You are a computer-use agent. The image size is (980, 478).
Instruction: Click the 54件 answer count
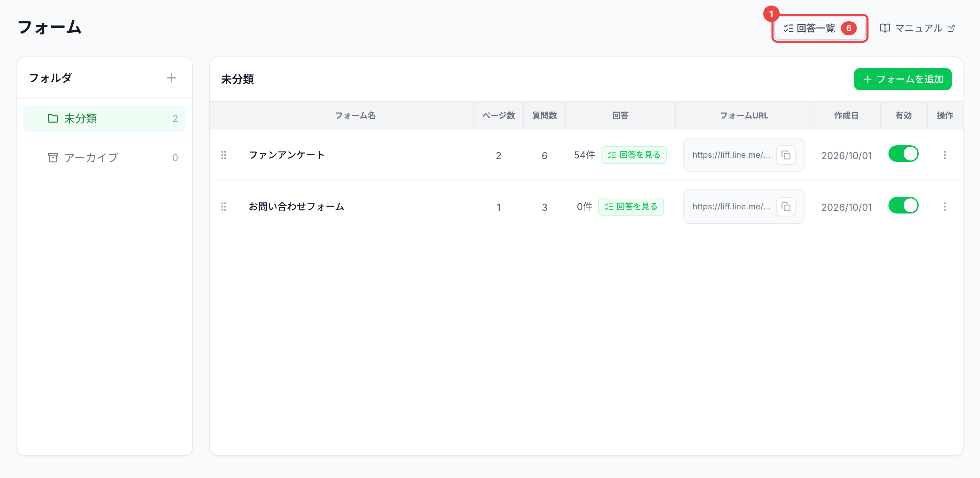584,155
